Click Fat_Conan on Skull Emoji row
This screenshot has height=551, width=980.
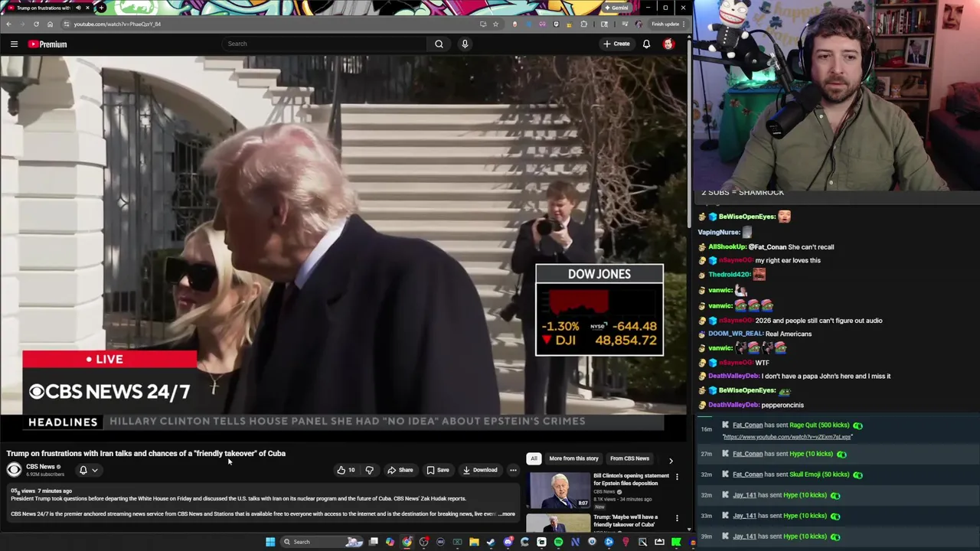click(x=747, y=474)
